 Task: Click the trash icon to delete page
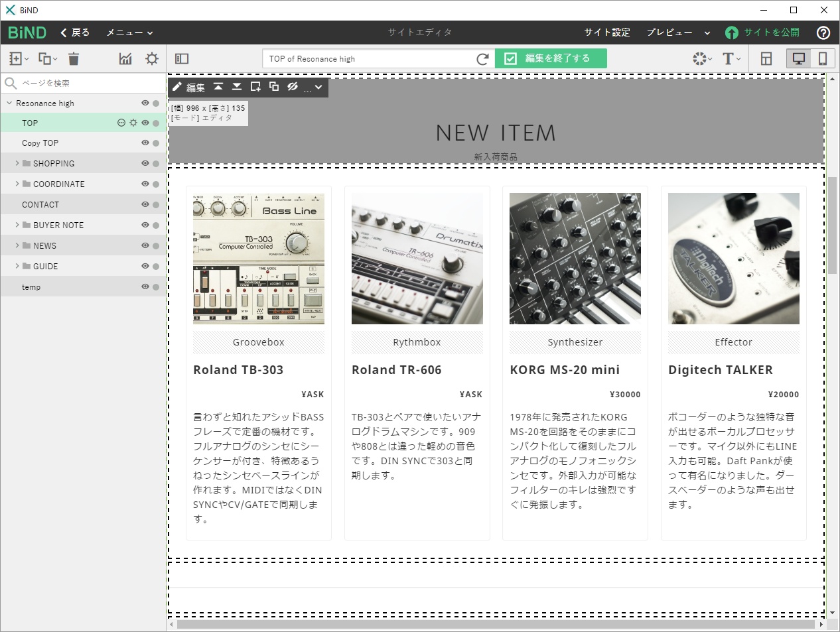pyautogui.click(x=74, y=58)
